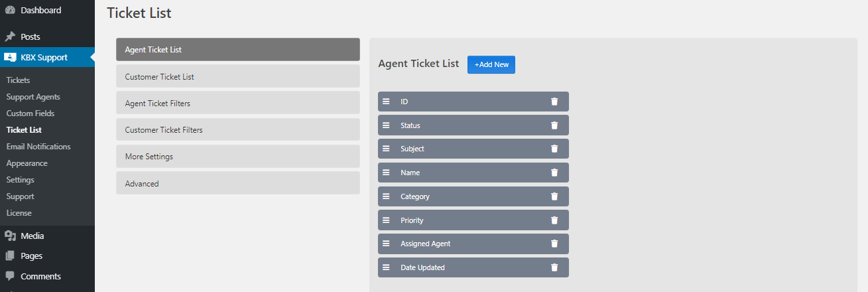Click the Date Updated trash icon

click(554, 267)
